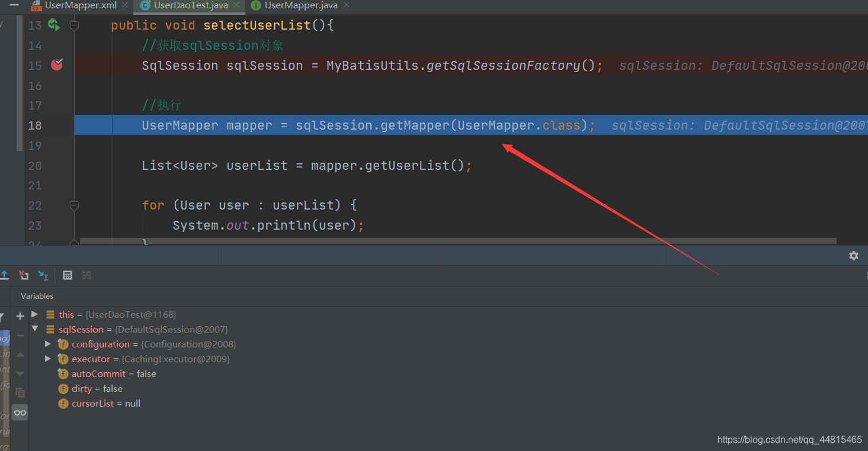Close the UserMapper.xml tab
This screenshot has width=868, height=451.
(x=124, y=5)
